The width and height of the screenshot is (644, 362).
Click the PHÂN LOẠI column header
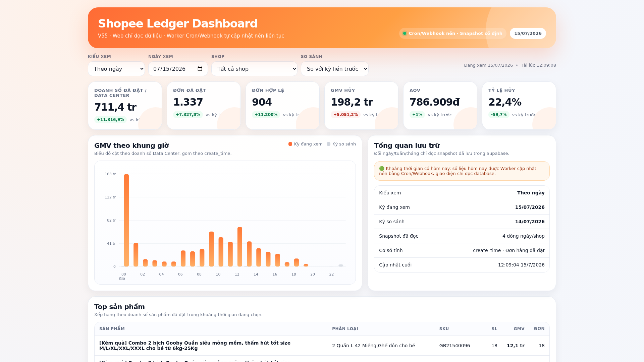pyautogui.click(x=345, y=329)
